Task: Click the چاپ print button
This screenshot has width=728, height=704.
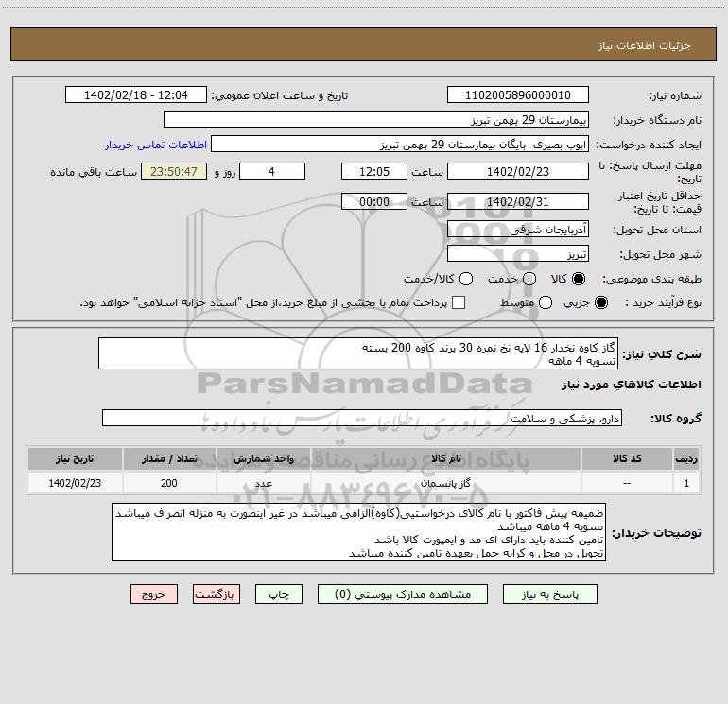Action: click(x=279, y=594)
